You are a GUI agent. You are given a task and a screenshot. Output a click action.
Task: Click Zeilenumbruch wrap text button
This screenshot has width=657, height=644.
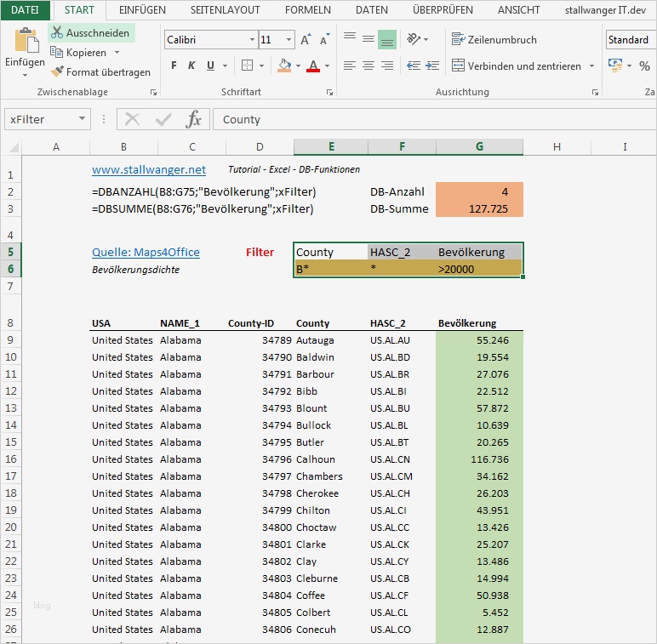coord(494,39)
